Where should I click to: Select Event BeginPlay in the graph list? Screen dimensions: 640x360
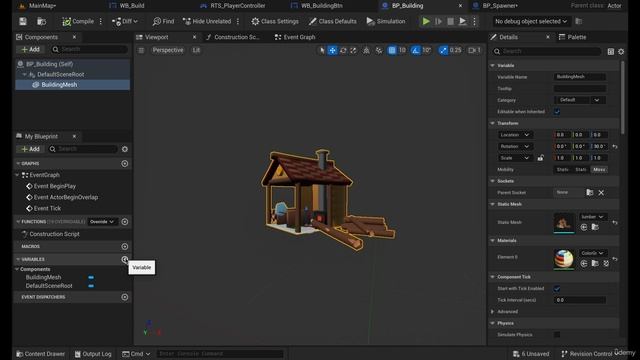[x=55, y=186]
